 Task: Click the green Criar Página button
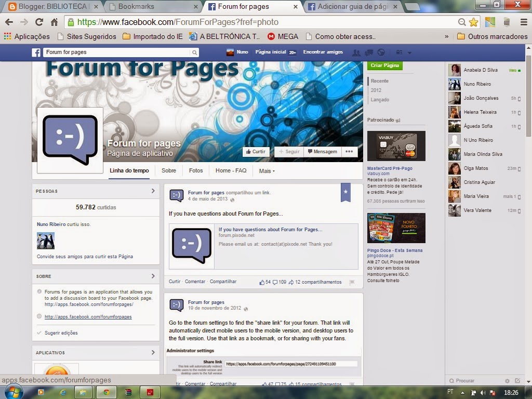tap(385, 65)
